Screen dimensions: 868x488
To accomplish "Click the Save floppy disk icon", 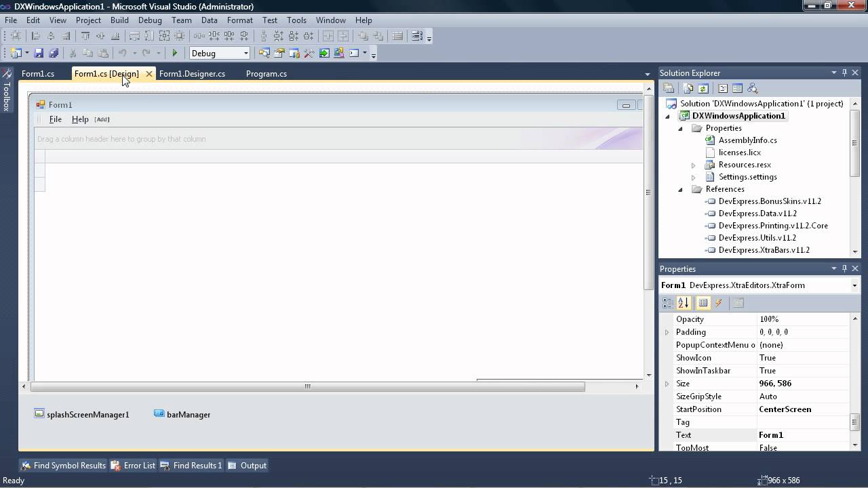I will tap(39, 53).
